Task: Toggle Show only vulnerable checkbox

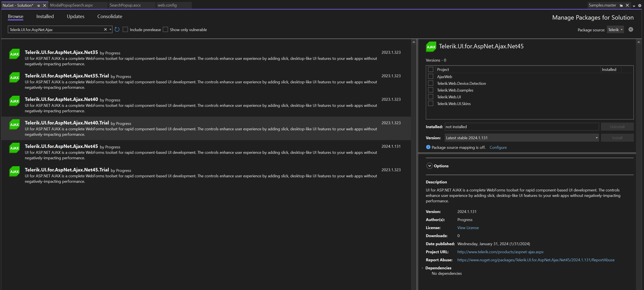Action: click(165, 29)
